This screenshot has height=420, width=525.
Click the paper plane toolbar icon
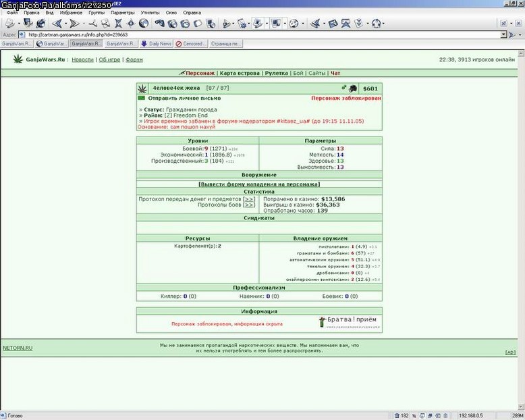coord(315,24)
